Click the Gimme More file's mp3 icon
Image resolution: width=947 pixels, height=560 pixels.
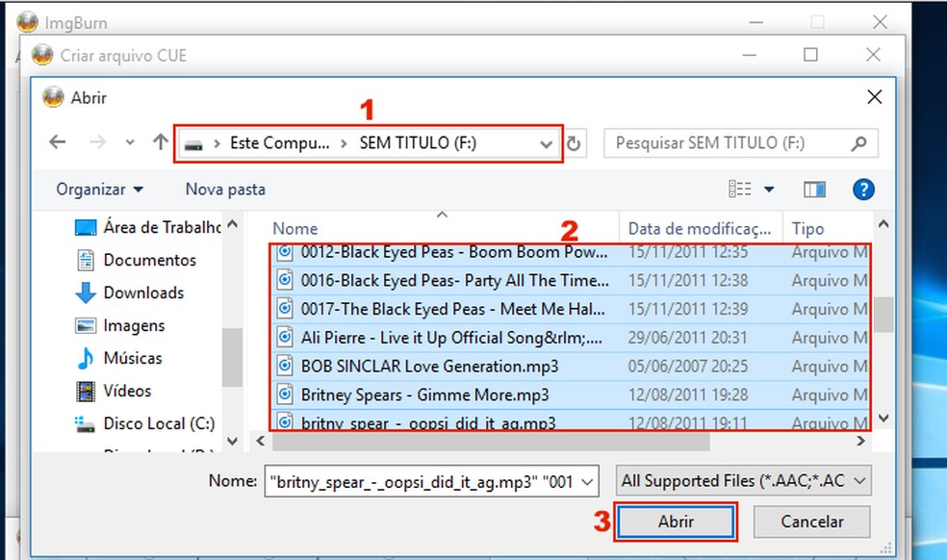(x=285, y=394)
